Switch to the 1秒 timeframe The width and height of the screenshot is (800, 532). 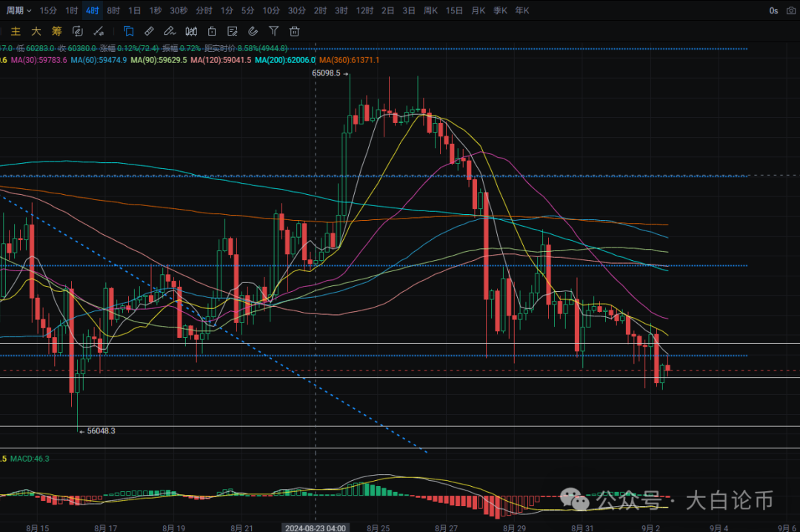(155, 10)
